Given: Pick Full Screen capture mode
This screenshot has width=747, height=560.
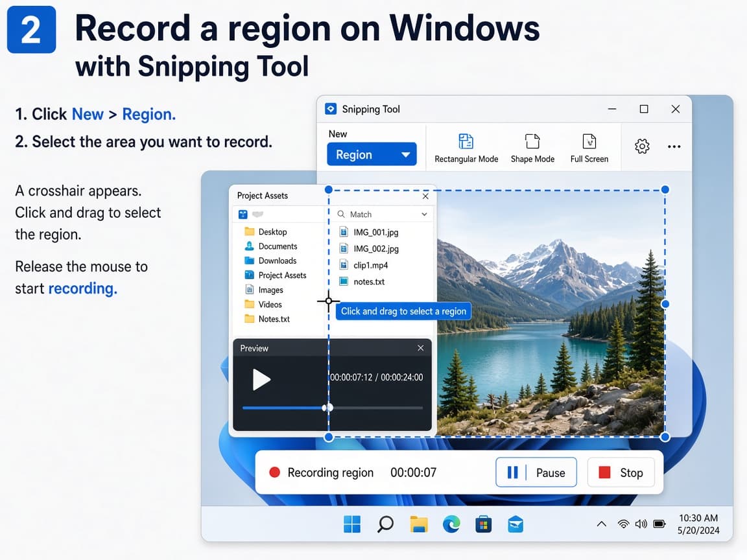Looking at the screenshot, I should point(589,148).
